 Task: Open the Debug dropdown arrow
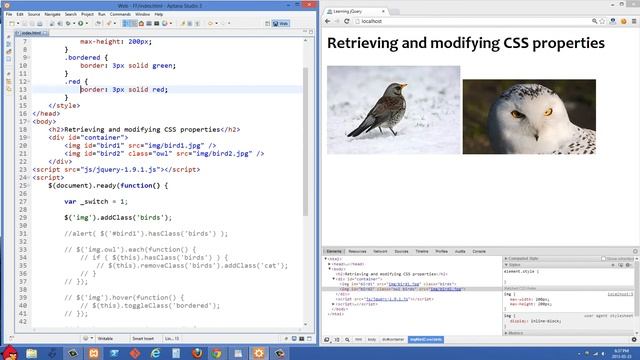74,24
